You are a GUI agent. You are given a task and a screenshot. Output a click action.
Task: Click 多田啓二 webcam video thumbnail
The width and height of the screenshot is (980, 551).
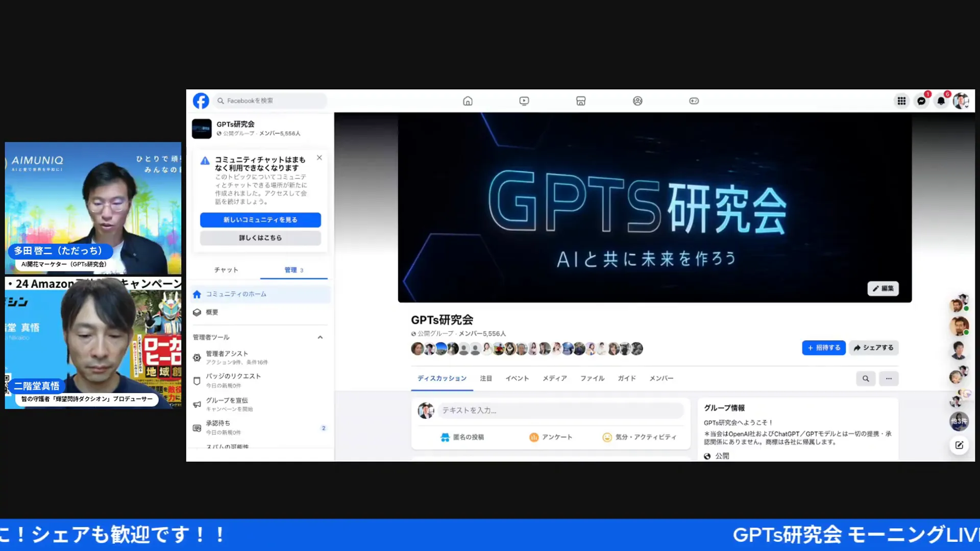tap(93, 208)
